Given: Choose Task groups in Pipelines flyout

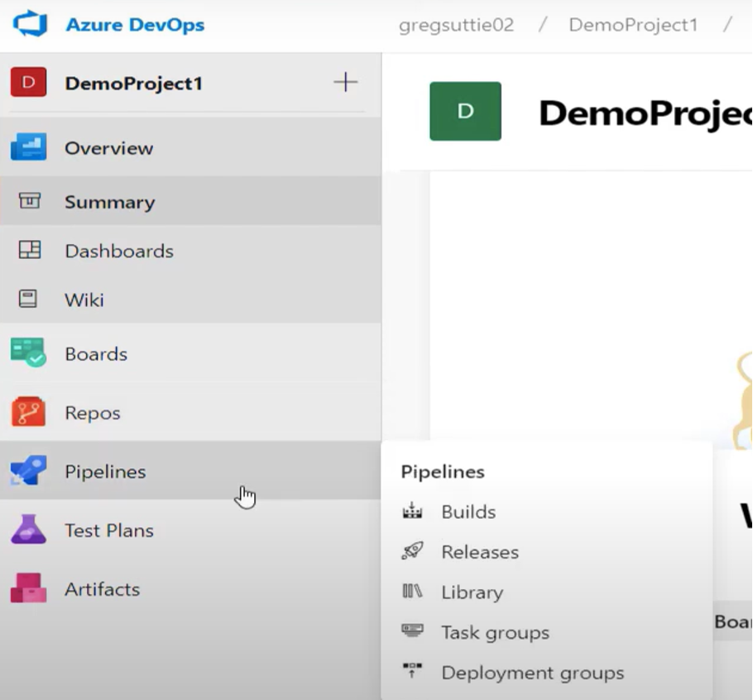Looking at the screenshot, I should [495, 633].
